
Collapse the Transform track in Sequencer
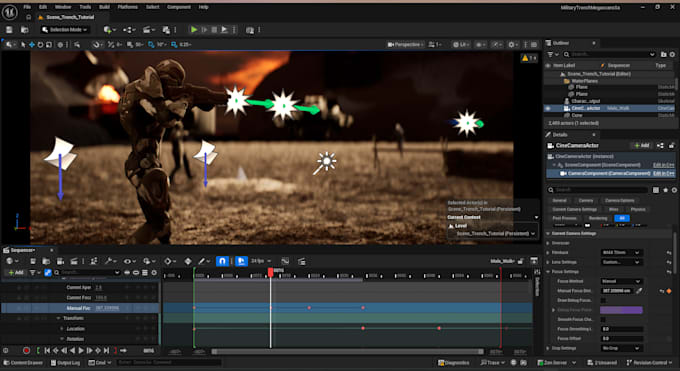[x=59, y=318]
